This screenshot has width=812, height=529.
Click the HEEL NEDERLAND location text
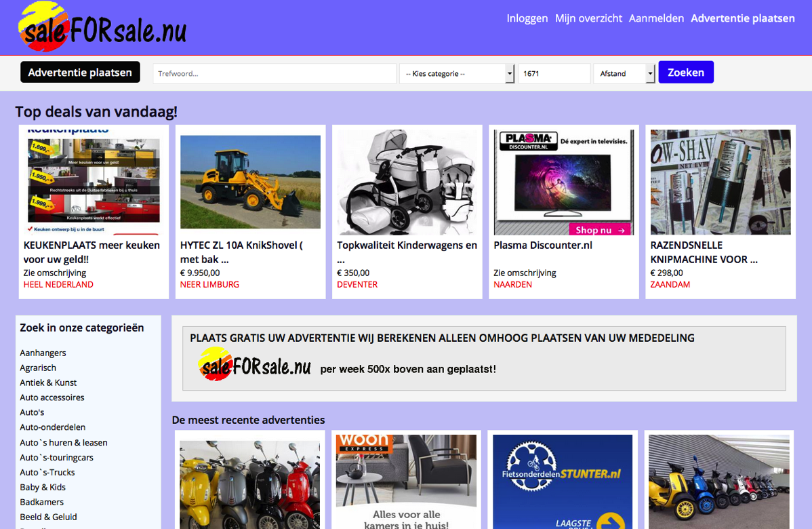pos(58,284)
